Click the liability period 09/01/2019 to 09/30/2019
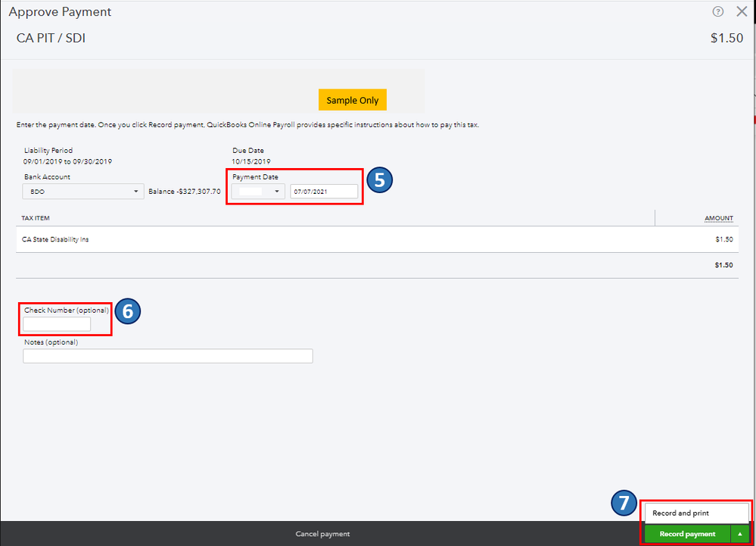The height and width of the screenshot is (546, 756). point(67,161)
